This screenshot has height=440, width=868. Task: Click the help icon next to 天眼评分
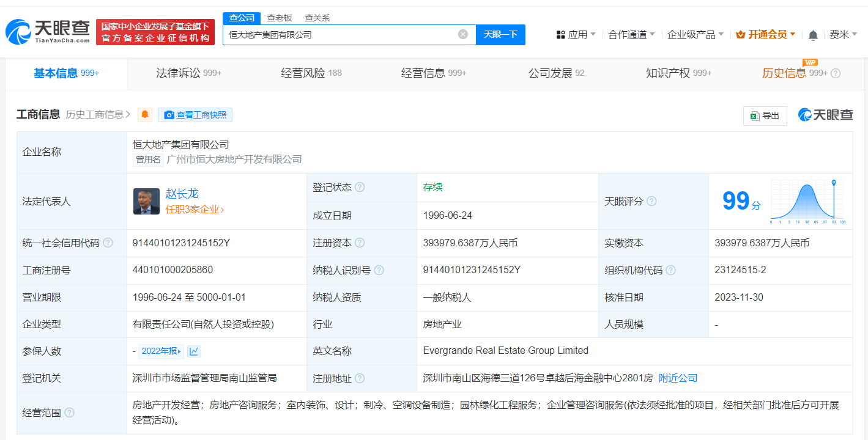(x=651, y=201)
